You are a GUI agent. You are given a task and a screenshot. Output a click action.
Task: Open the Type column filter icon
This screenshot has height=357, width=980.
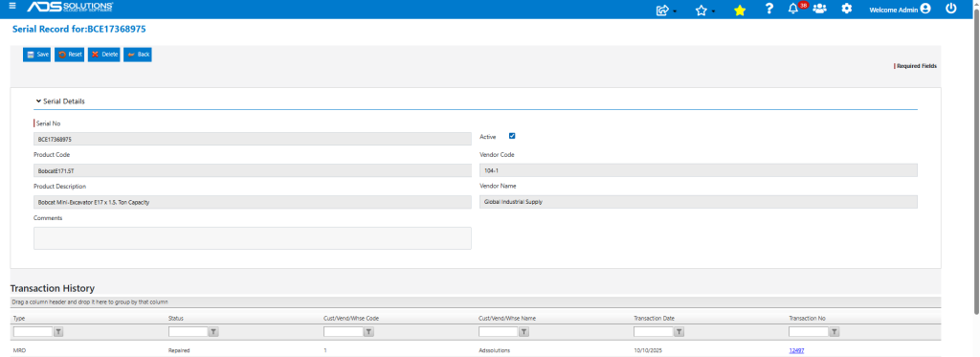click(x=58, y=332)
